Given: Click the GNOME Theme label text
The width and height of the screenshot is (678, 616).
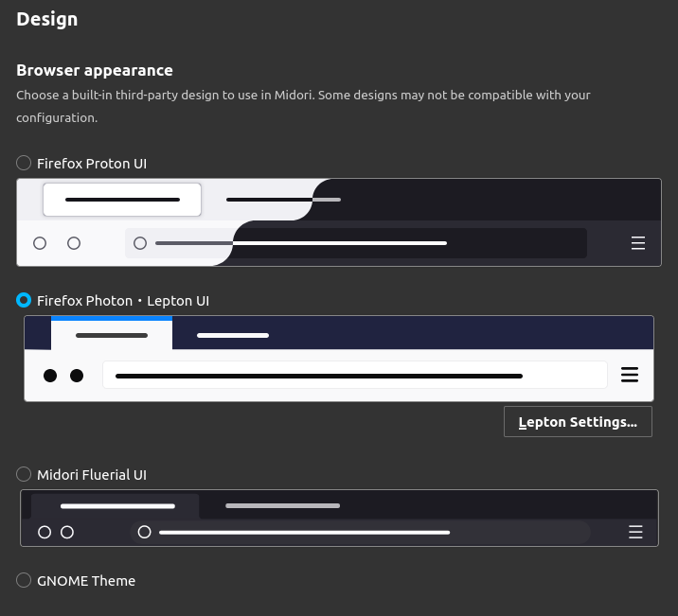Looking at the screenshot, I should click(86, 581).
